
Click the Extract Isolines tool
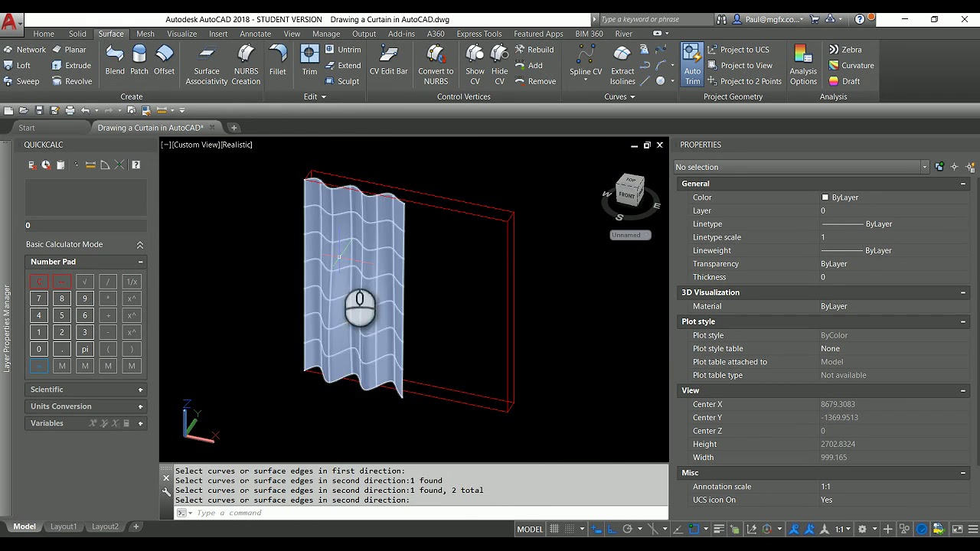tap(622, 64)
